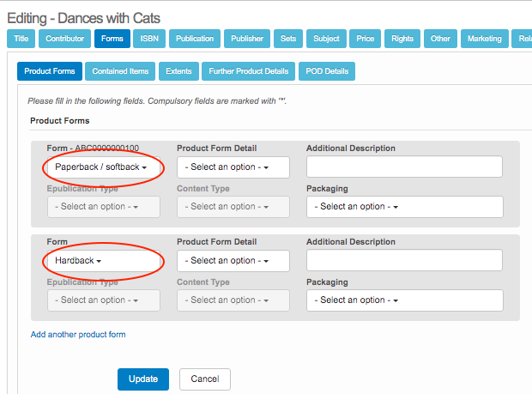Open the Publisher tab
The width and height of the screenshot is (532, 394).
click(x=246, y=39)
